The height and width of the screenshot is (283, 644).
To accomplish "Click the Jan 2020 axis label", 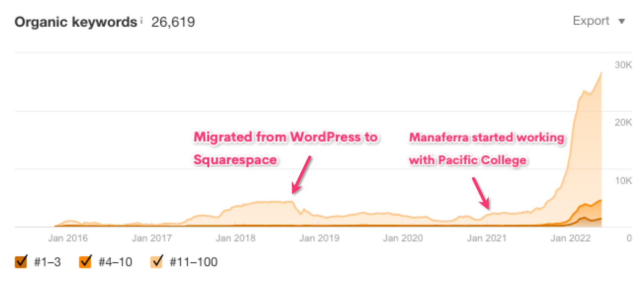I will click(403, 238).
